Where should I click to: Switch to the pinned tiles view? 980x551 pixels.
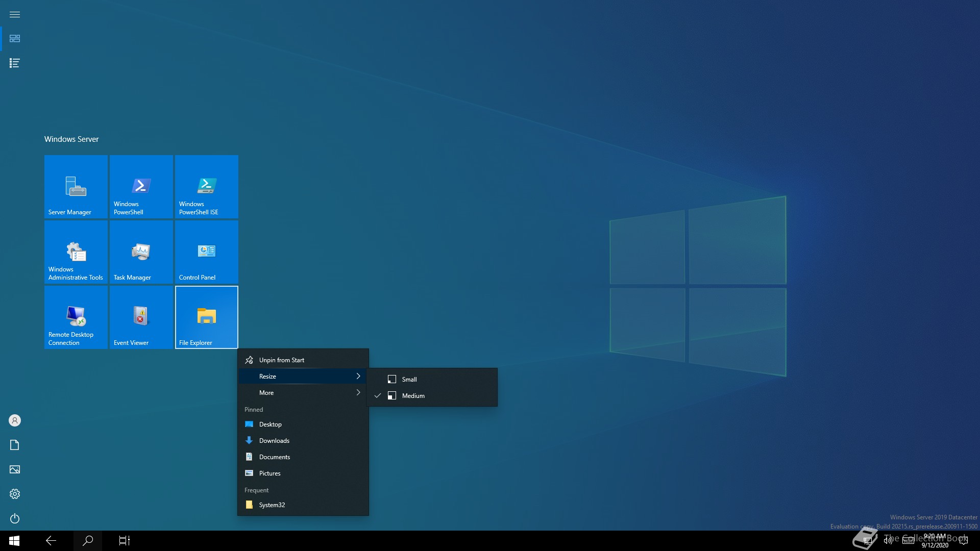click(15, 39)
